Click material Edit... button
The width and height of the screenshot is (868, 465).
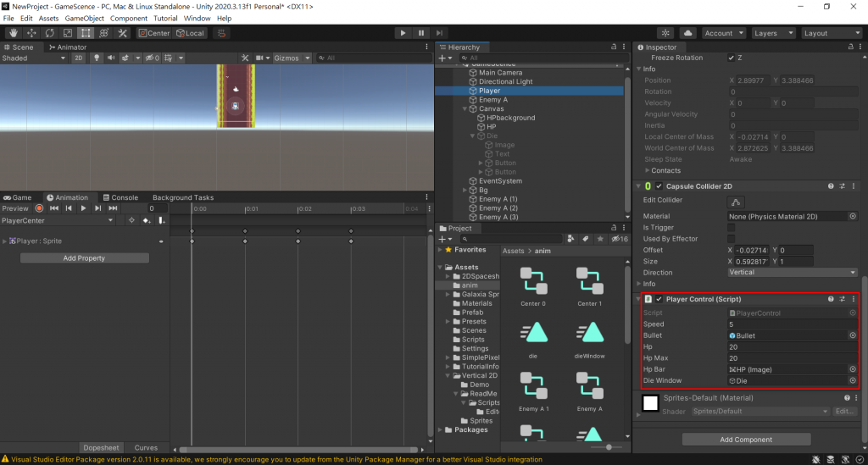point(844,412)
